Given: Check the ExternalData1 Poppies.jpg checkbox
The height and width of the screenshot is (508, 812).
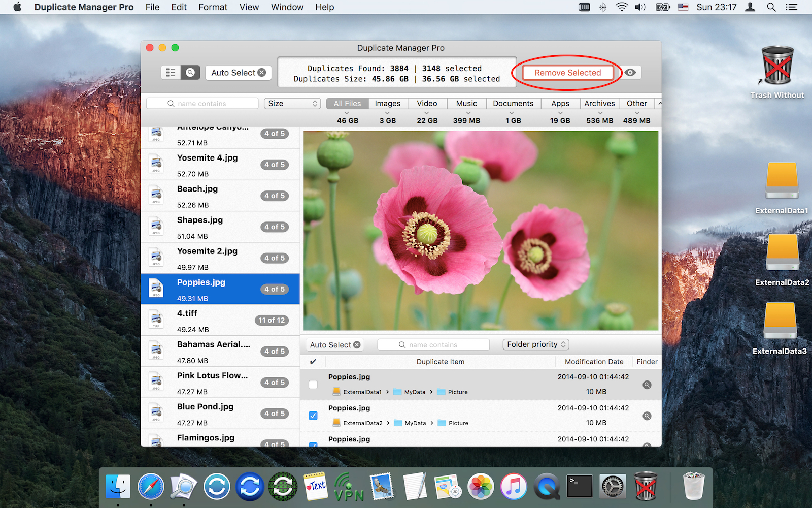Looking at the screenshot, I should (313, 385).
